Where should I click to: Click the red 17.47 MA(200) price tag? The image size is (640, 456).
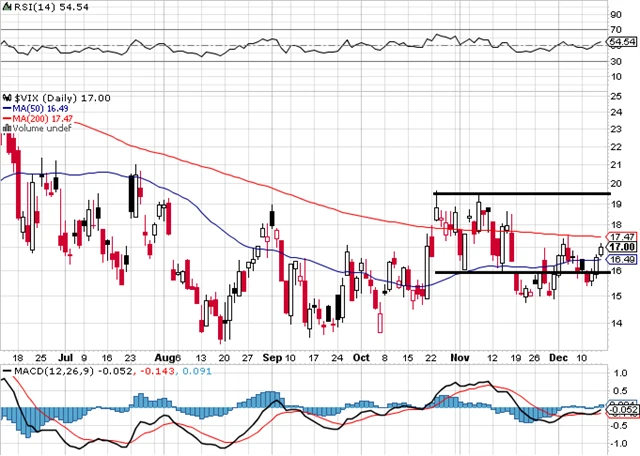coord(623,235)
